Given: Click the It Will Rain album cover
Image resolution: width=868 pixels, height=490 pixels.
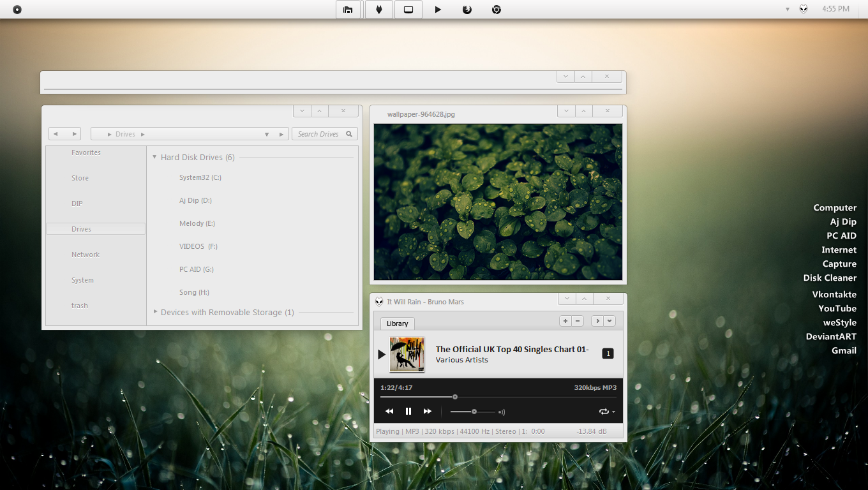Looking at the screenshot, I should [407, 354].
